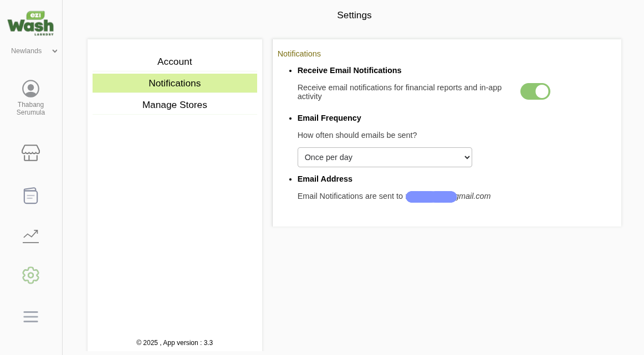Switch to the Account settings tab

(x=175, y=61)
